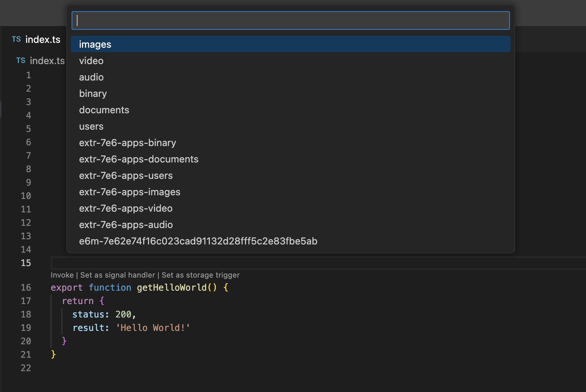Click Set as storage trigger link
The width and height of the screenshot is (586, 392).
[201, 275]
